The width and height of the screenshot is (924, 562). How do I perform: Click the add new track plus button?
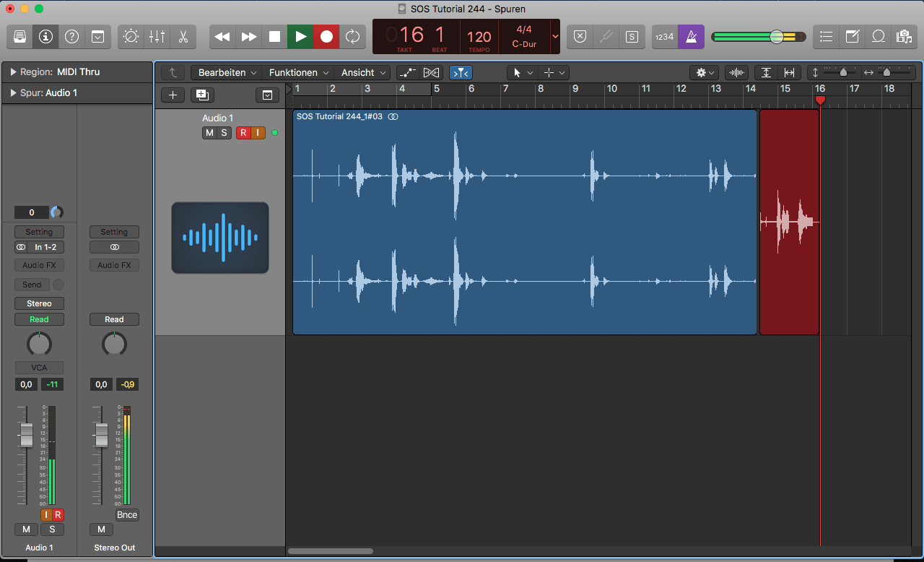(173, 95)
